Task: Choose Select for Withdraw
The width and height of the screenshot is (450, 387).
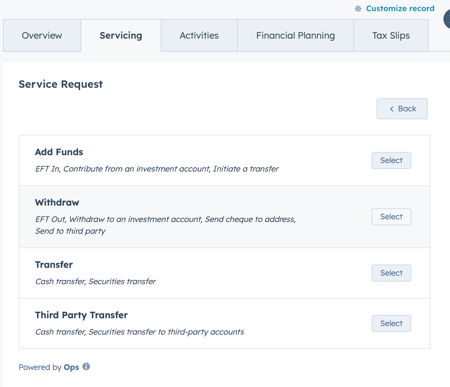Action: pos(391,217)
